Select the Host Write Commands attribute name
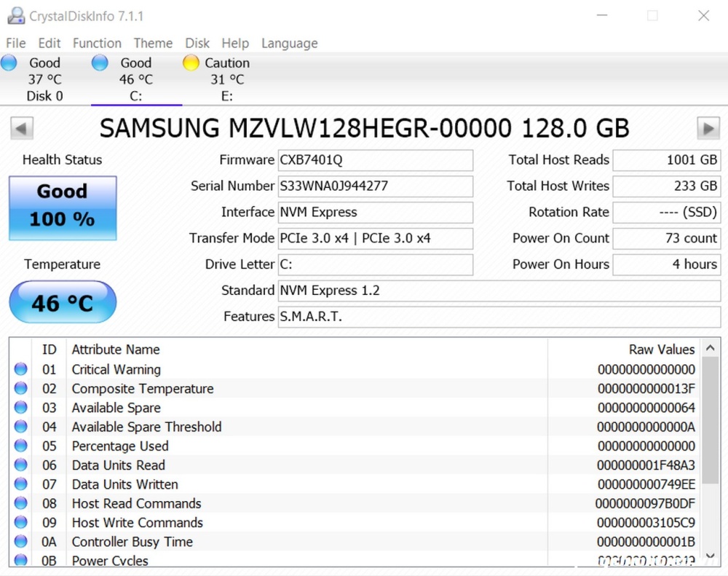Viewport: 728px width, 576px height. (x=138, y=523)
